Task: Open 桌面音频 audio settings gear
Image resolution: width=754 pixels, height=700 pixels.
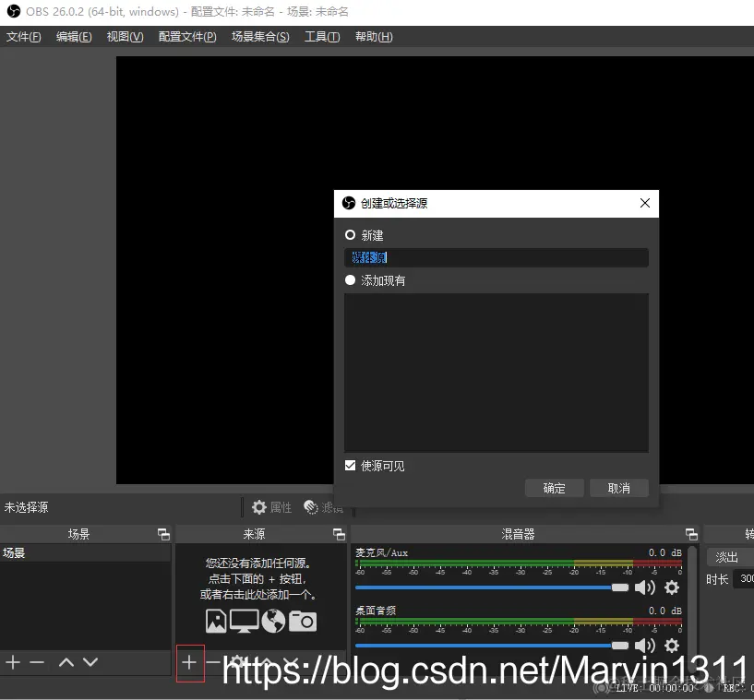Action: (672, 646)
